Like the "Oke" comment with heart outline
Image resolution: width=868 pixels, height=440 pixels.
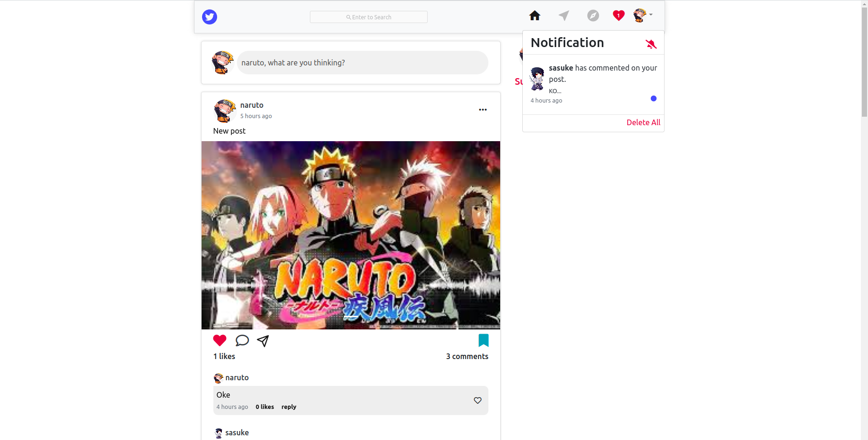(478, 400)
